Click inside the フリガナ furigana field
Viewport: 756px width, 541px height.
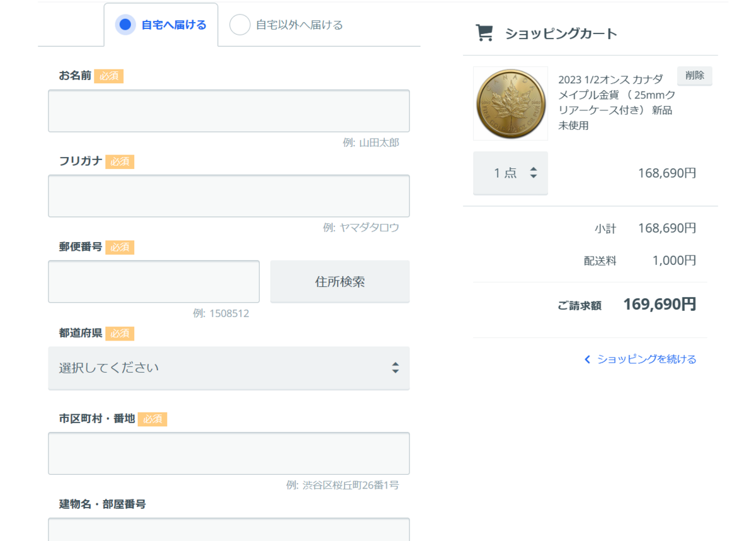click(x=229, y=195)
